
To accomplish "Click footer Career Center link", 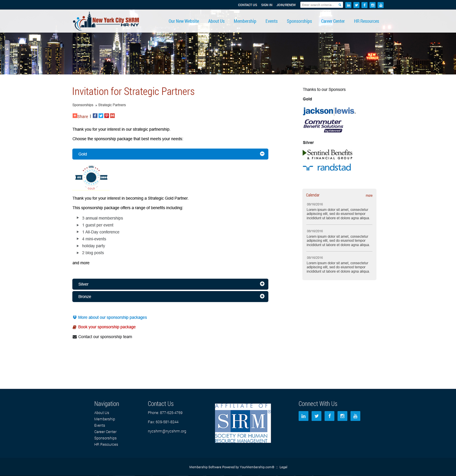I will tap(105, 432).
